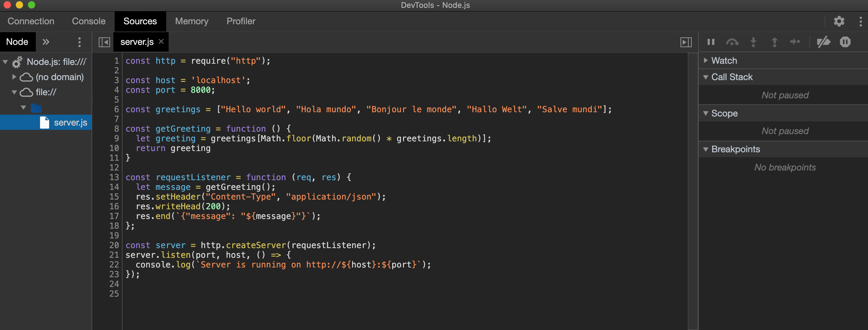Collapse the Call Stack section

[x=705, y=77]
